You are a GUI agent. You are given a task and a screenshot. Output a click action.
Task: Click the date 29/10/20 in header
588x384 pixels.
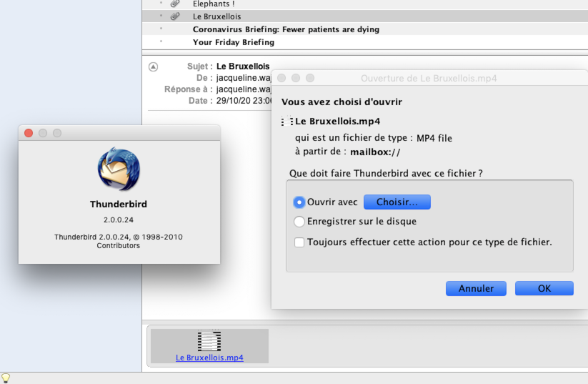[x=244, y=101]
